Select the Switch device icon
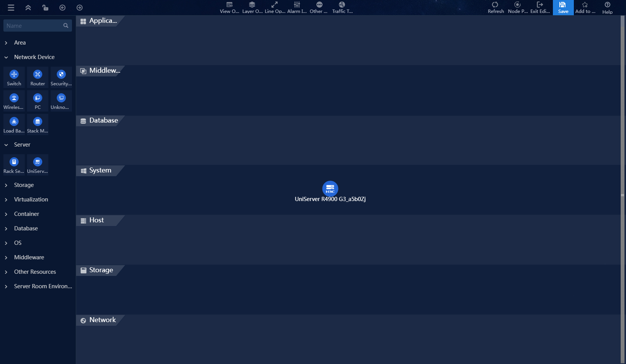Image resolution: width=626 pixels, height=364 pixels. [14, 77]
